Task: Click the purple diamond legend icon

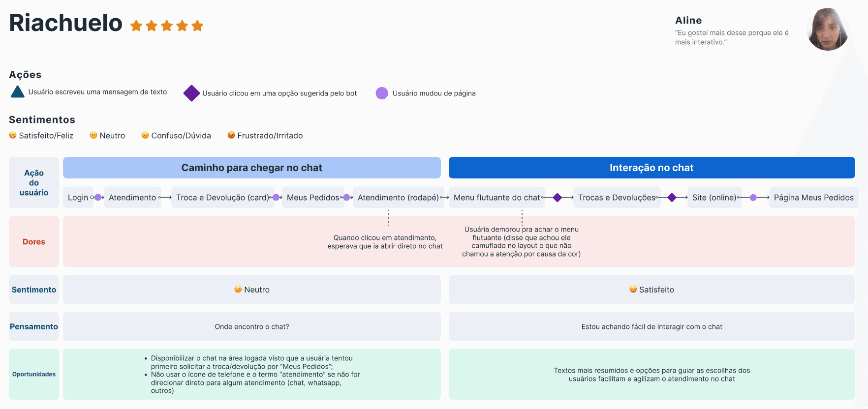Action: click(191, 93)
